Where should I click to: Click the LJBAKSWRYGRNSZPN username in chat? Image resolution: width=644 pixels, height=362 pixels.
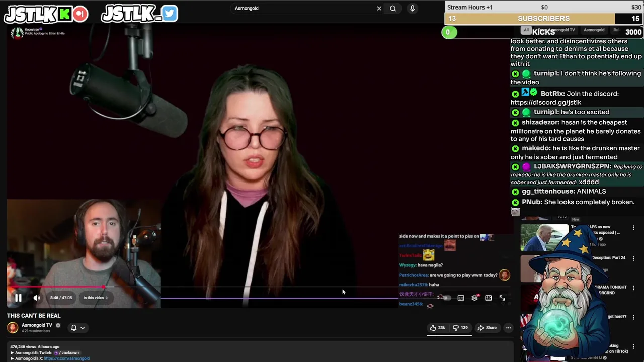click(x=572, y=166)
